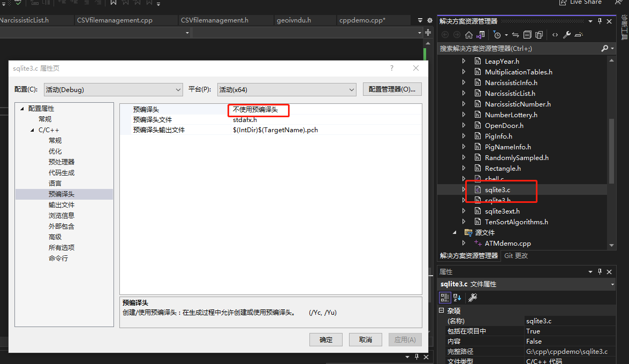Toggle Preview Selected Items icon
The image size is (629, 364).
point(579,35)
